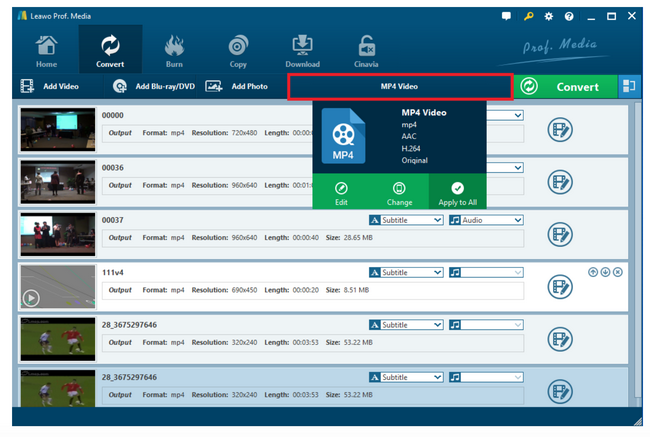This screenshot has width=650, height=437.
Task: Click Add Photo button
Action: coord(237,86)
